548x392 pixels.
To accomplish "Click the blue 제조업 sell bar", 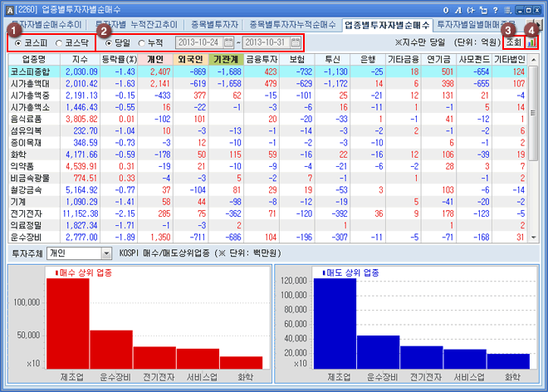I will (335, 324).
